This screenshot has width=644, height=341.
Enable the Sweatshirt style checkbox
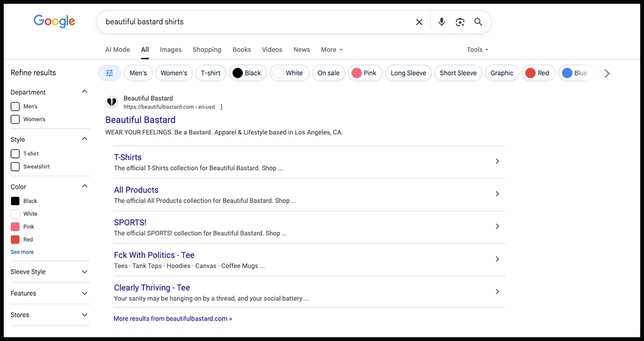[x=15, y=167]
